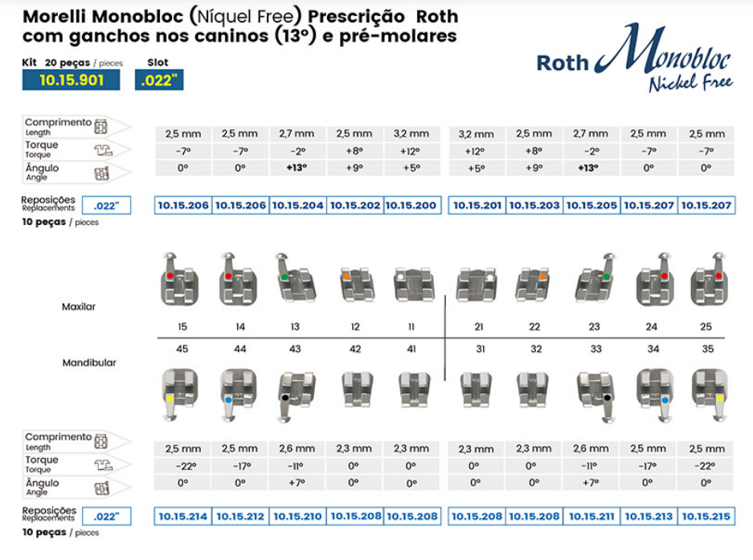Select the tooth 13 bracket with green dot

click(296, 279)
